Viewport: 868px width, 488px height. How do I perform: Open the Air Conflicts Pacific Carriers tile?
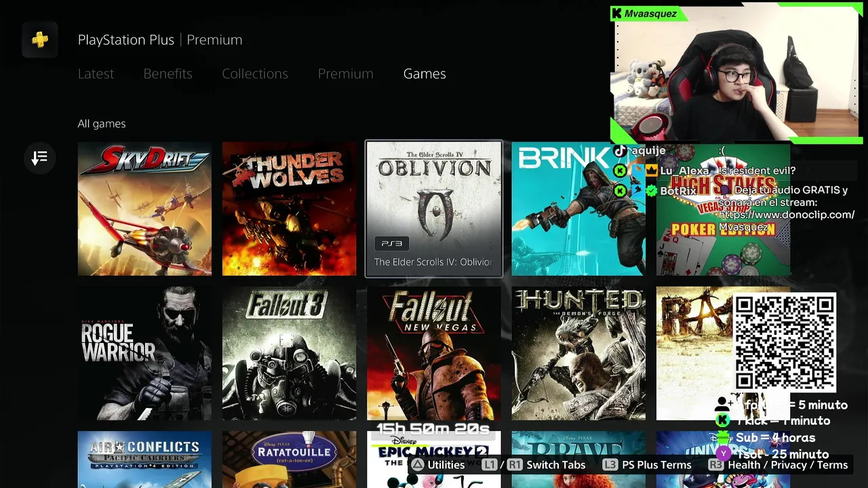tap(144, 460)
